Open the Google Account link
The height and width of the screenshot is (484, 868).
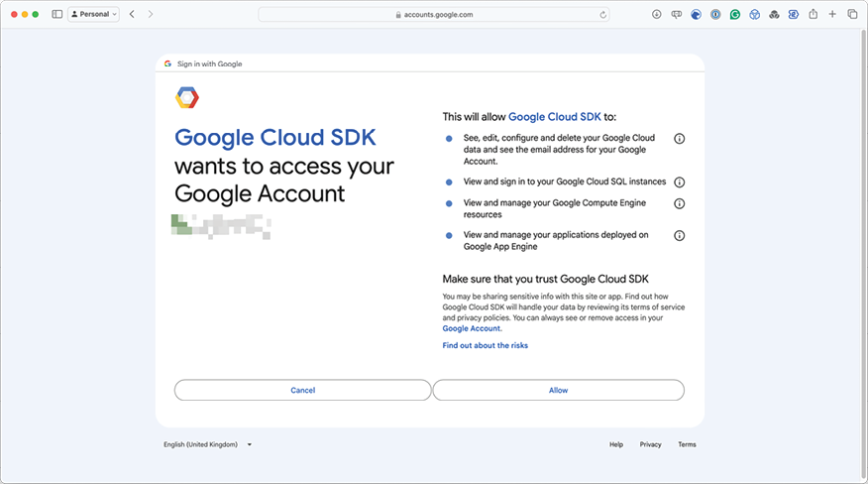tap(472, 327)
